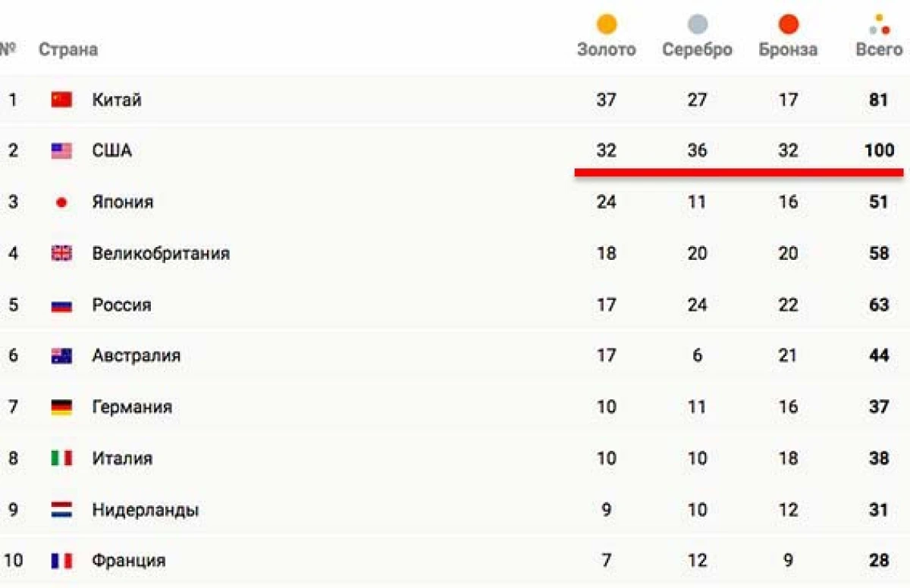
Task: Sort by the Золото column header
Action: coord(607,50)
